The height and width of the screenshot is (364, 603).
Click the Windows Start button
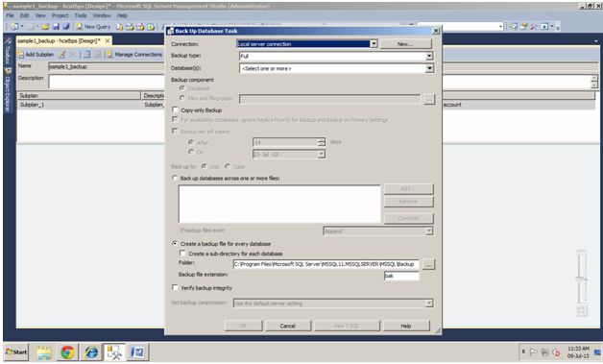click(x=16, y=352)
